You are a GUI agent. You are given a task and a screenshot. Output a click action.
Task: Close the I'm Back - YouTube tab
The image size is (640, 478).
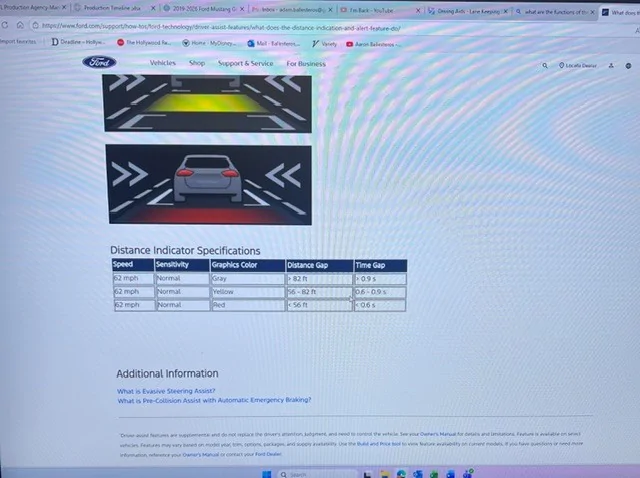pos(418,11)
